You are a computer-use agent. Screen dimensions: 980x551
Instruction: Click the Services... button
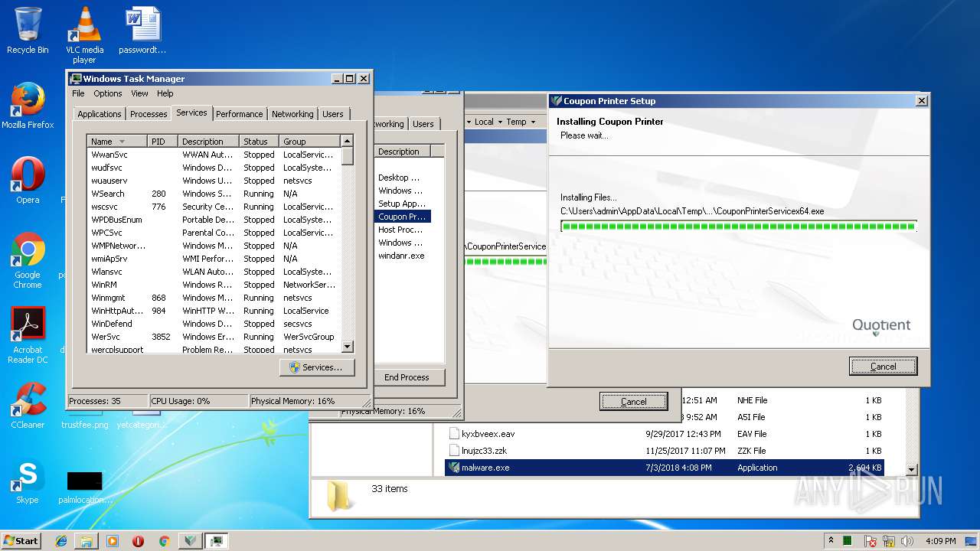(x=317, y=367)
